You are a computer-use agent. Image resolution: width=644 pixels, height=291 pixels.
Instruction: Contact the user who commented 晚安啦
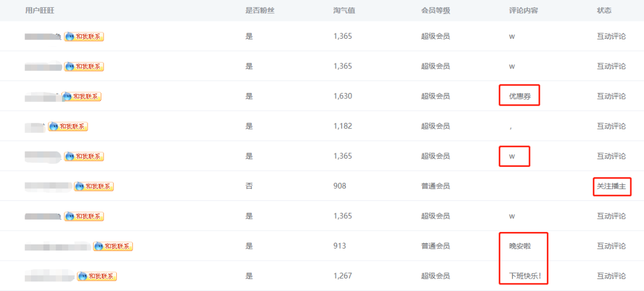113,246
